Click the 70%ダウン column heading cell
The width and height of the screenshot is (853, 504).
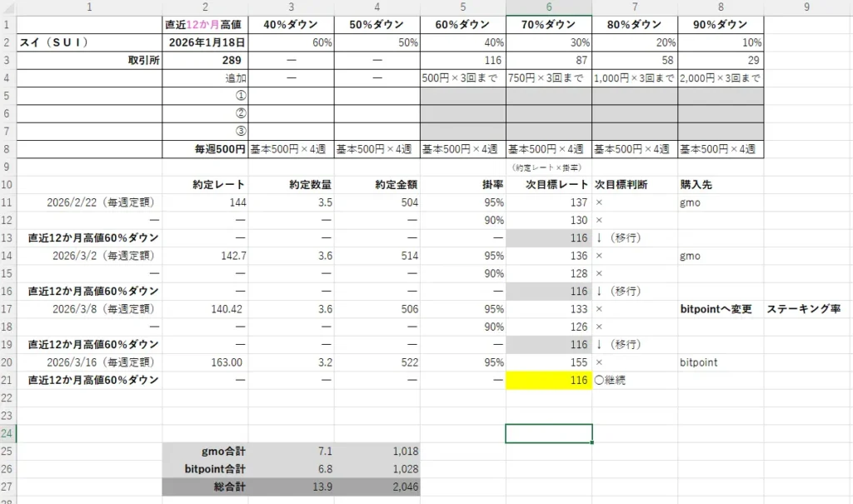[548, 24]
